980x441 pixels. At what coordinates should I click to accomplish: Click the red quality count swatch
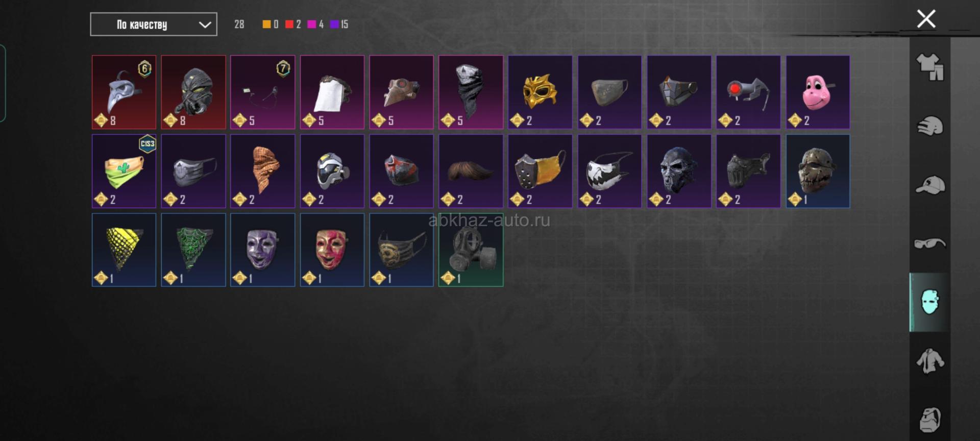pyautogui.click(x=289, y=24)
